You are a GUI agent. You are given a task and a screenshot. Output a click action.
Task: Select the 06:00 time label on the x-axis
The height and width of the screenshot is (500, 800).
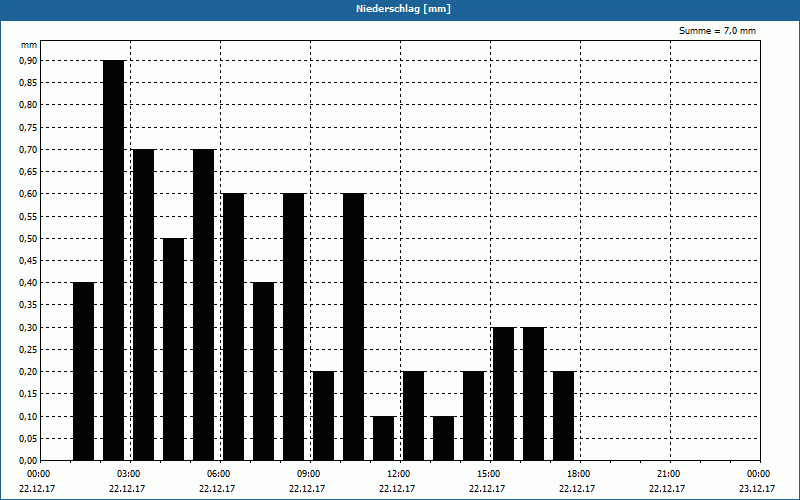click(x=218, y=474)
